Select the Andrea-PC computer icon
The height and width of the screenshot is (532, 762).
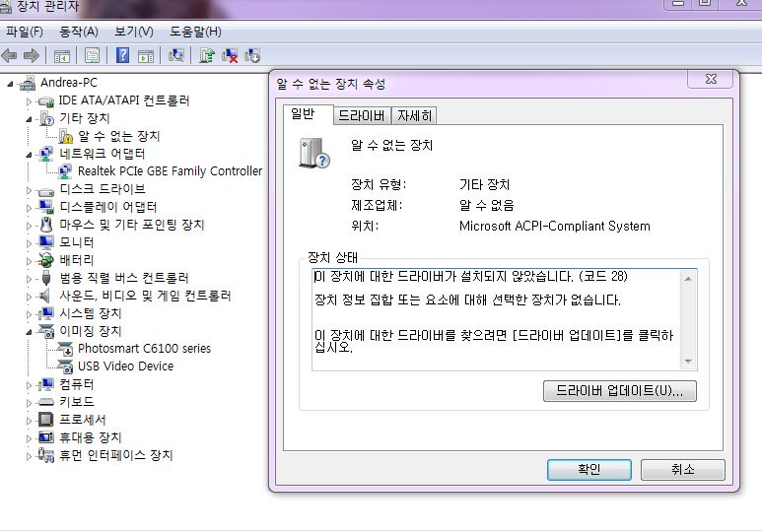pos(28,83)
